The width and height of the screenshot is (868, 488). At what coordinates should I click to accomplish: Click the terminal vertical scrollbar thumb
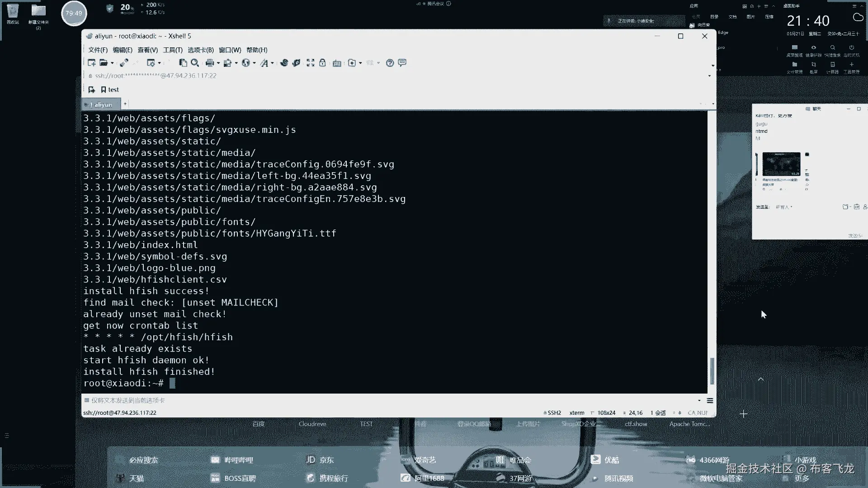click(712, 371)
